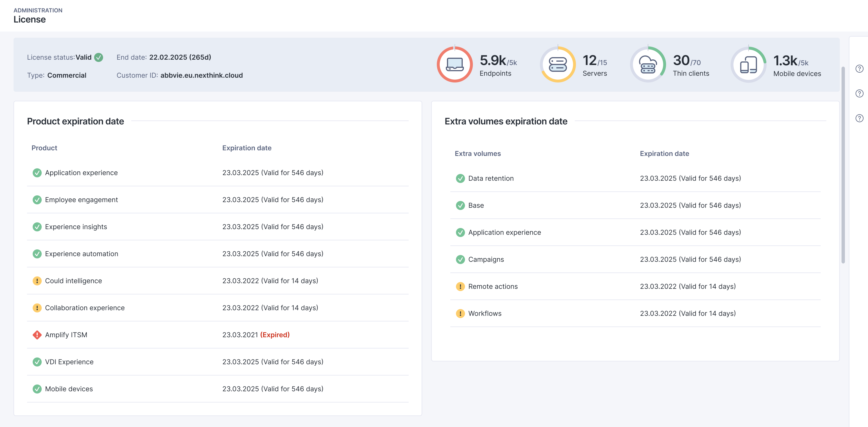Screen dimensions: 868x427
Task: Click the Servers usage gauge icon
Action: pyautogui.click(x=558, y=64)
